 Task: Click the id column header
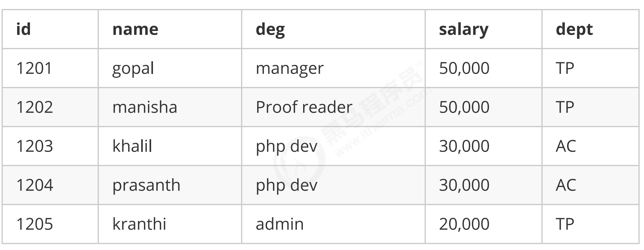tap(50, 29)
